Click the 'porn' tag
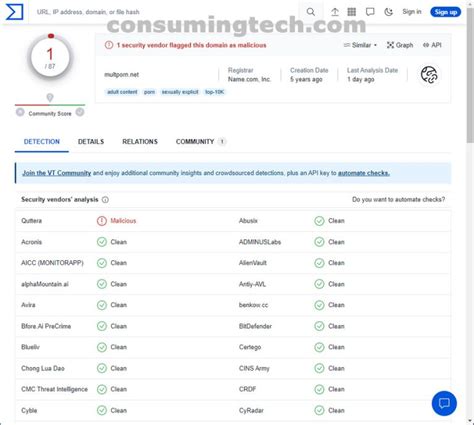The height and width of the screenshot is (425, 474). tap(149, 92)
